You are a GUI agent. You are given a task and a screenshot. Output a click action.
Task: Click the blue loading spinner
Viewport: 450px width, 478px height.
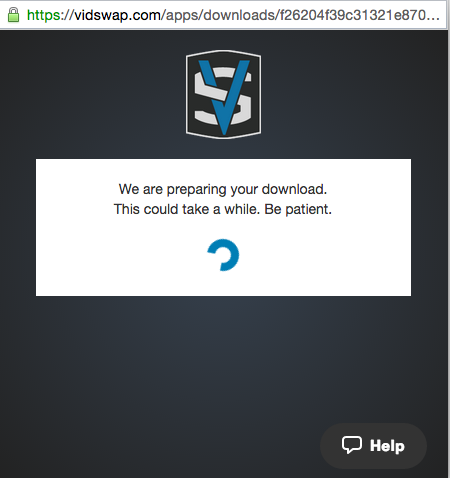223,255
